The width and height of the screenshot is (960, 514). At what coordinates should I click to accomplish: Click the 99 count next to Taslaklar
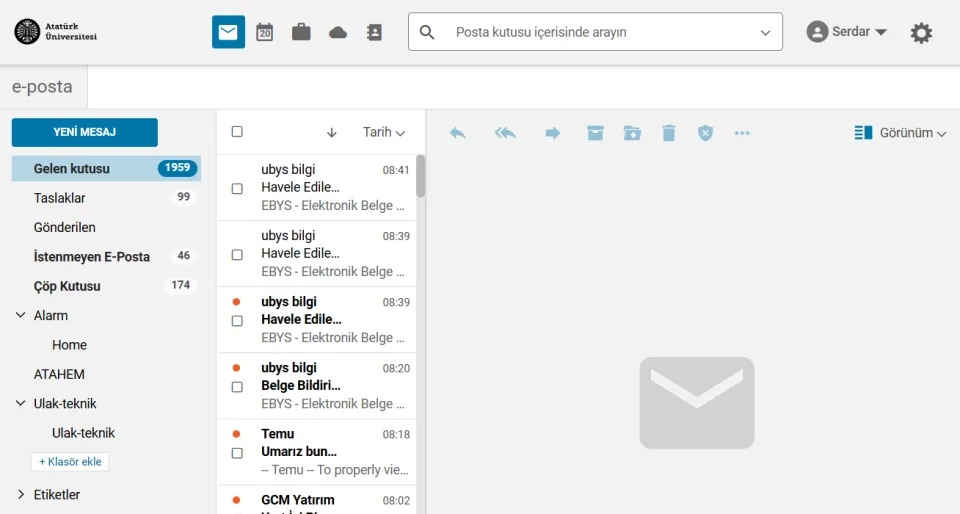184,197
